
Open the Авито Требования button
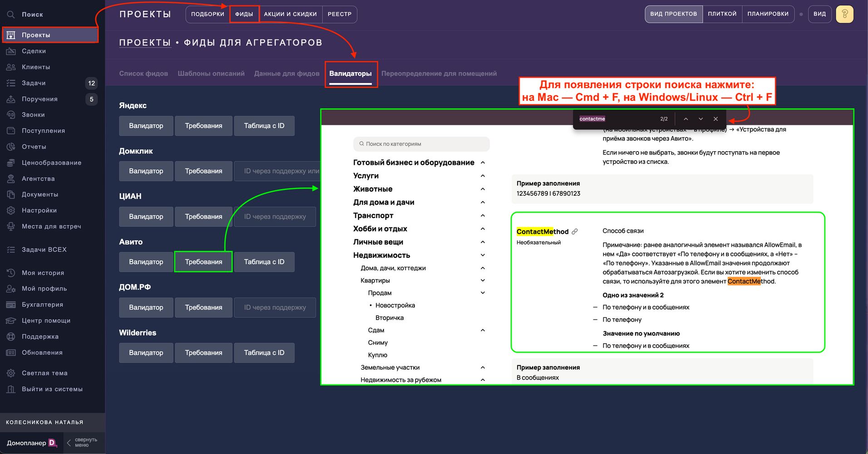203,262
